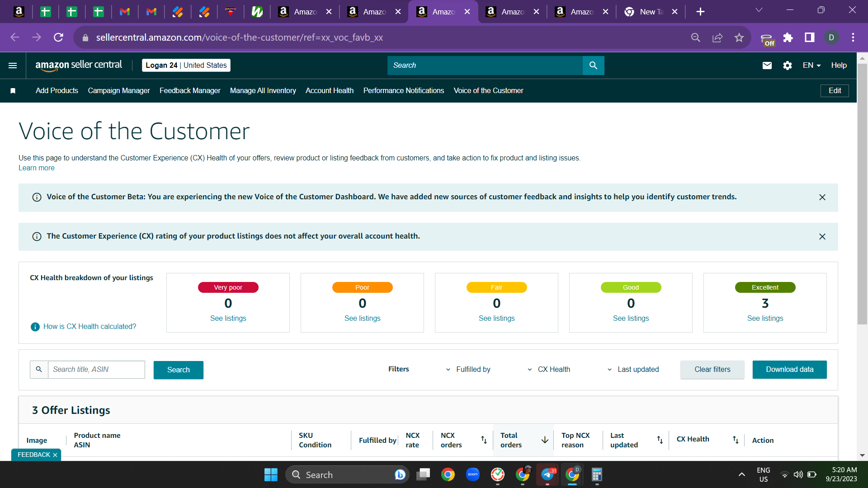Open the Chrome profile D avatar
The height and width of the screenshot is (488, 868).
[x=831, y=38]
